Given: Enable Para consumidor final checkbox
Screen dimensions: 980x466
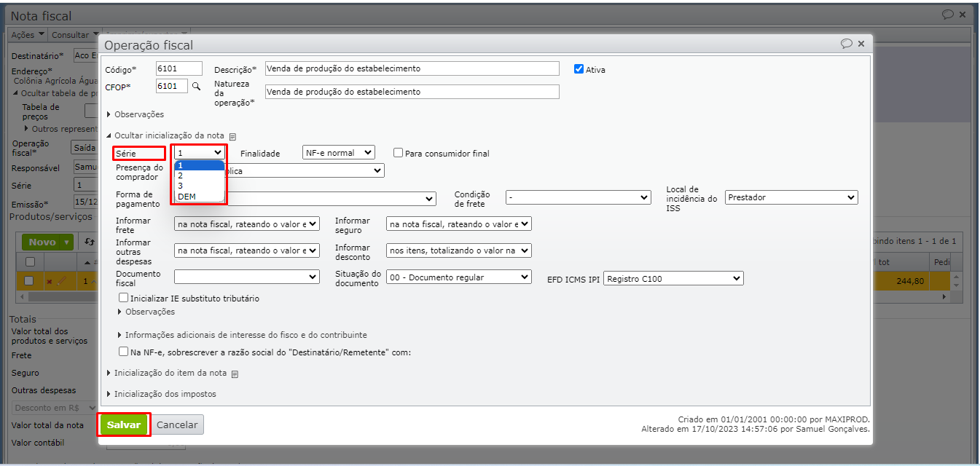Looking at the screenshot, I should 399,153.
